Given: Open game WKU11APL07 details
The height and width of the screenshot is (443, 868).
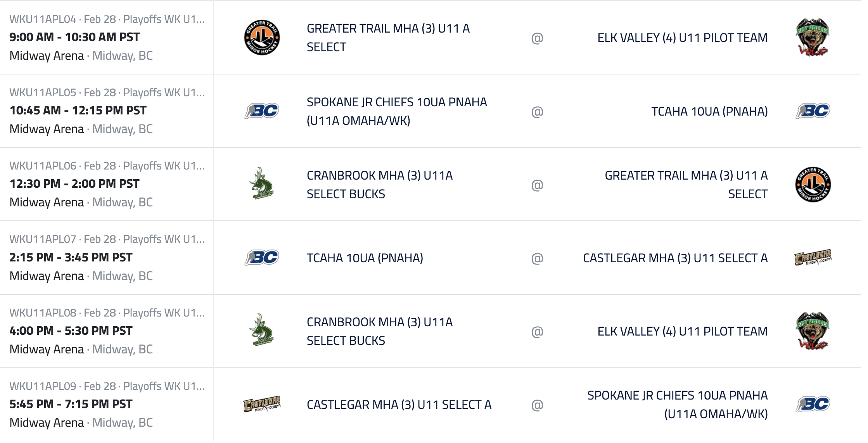Looking at the screenshot, I should [x=43, y=239].
